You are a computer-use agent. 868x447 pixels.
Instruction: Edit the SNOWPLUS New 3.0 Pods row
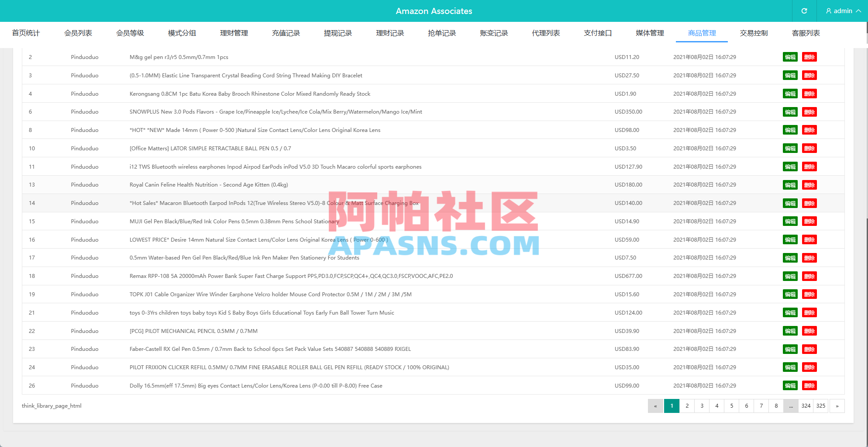point(790,112)
